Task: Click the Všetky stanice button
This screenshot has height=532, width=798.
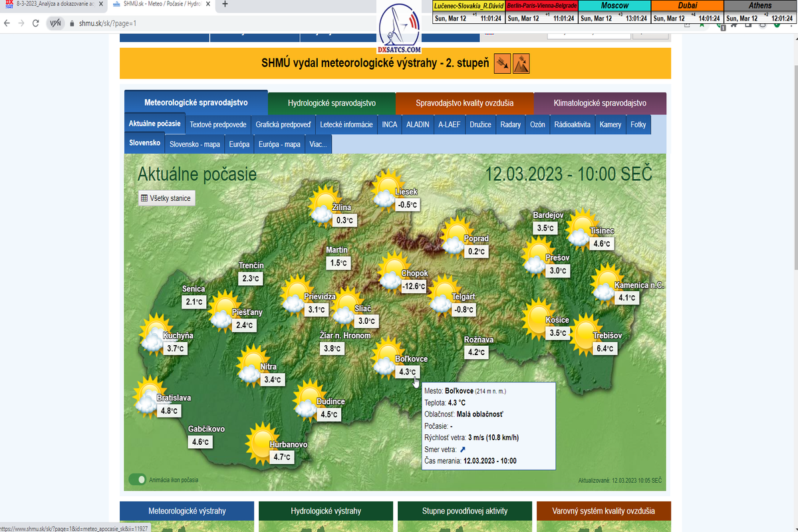Action: [x=166, y=198]
